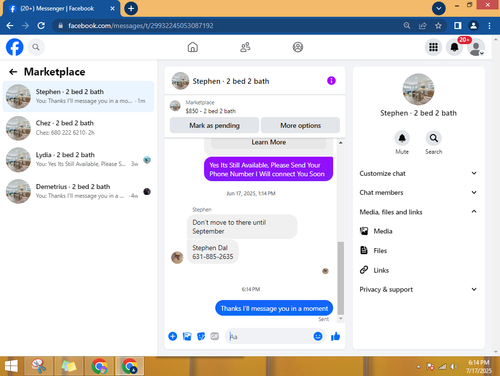Open the Snipping Tool on taskbar
Viewport: 500px width, 376px height.
coord(39,366)
